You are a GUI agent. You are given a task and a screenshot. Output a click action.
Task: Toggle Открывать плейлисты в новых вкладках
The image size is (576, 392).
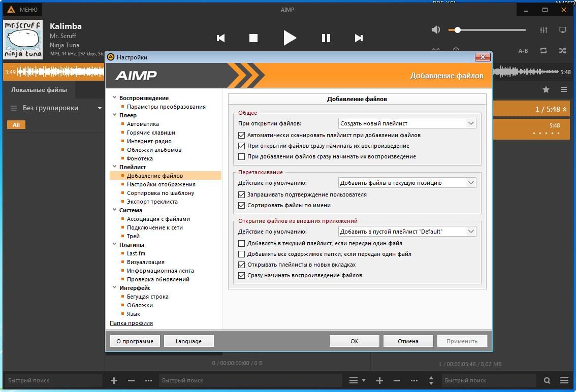click(241, 265)
